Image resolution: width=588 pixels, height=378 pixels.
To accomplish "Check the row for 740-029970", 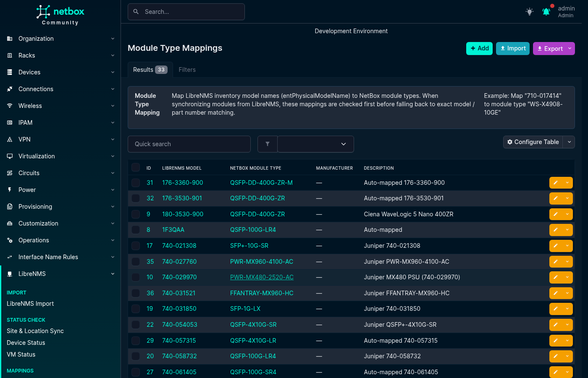I will pos(136,277).
